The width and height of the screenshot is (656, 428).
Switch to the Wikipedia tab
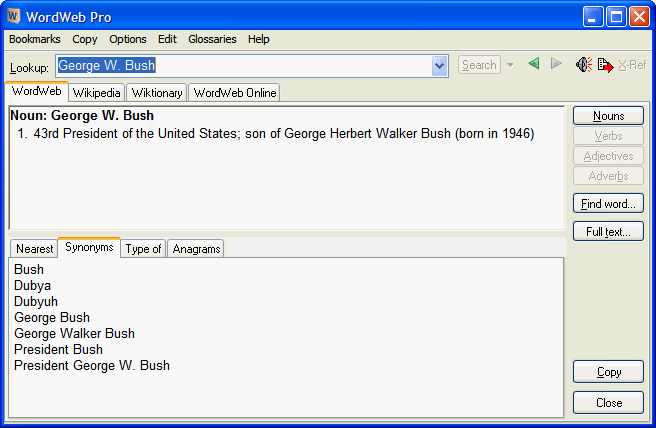coord(96,92)
